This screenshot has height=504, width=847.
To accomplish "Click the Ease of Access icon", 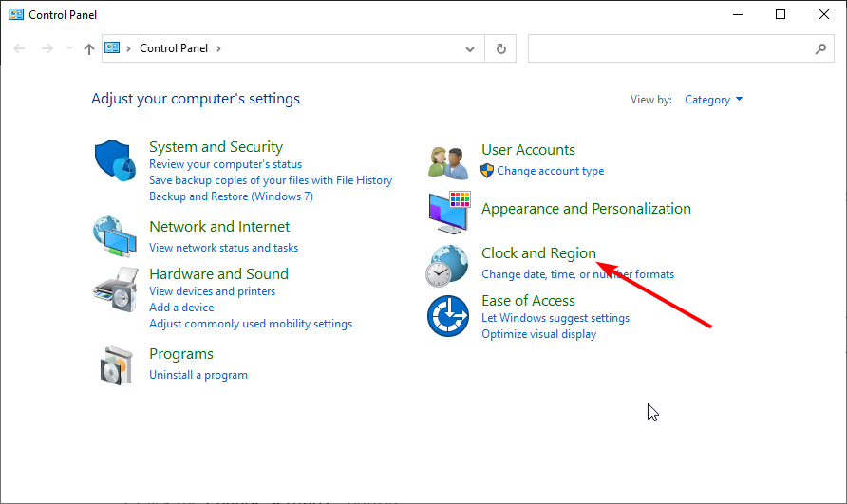I will tap(448, 315).
